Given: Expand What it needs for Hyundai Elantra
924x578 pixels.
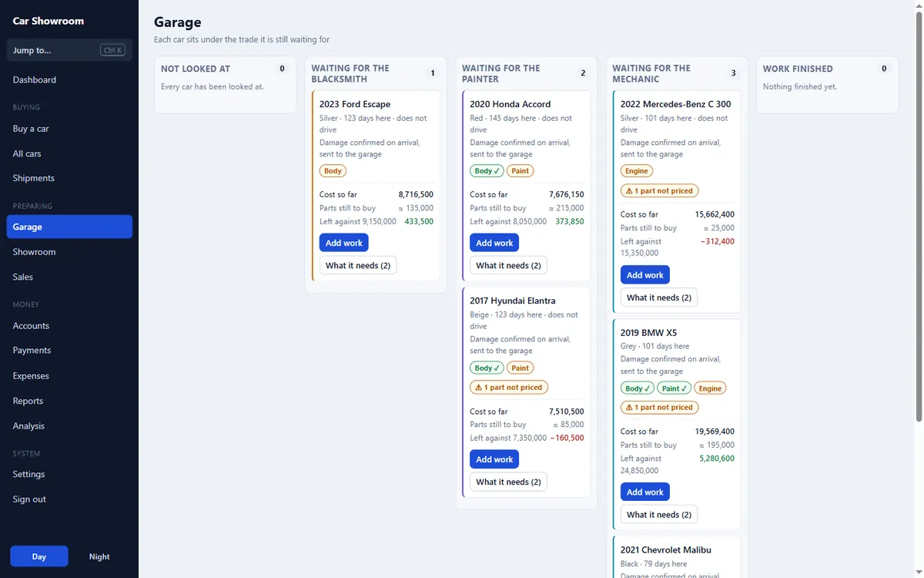Looking at the screenshot, I should [x=508, y=482].
